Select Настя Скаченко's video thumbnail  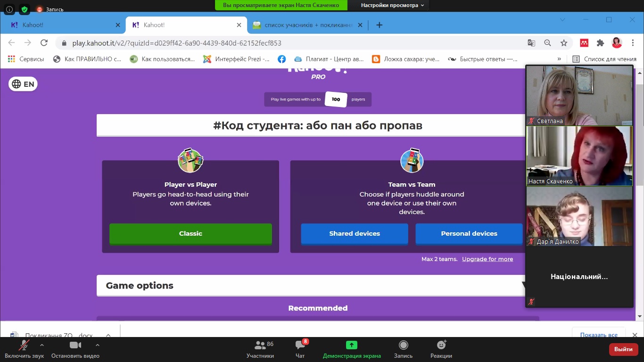579,156
